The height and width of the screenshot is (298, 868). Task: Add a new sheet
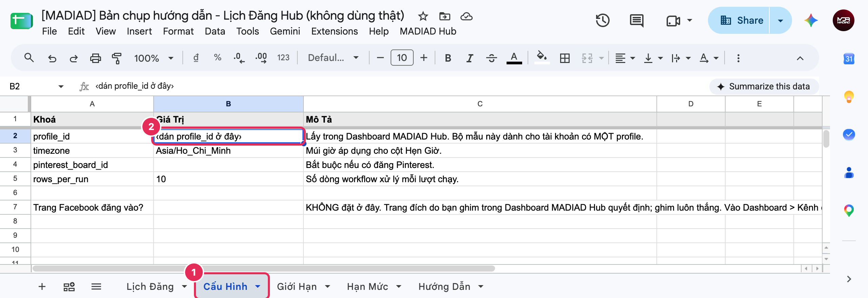[42, 287]
